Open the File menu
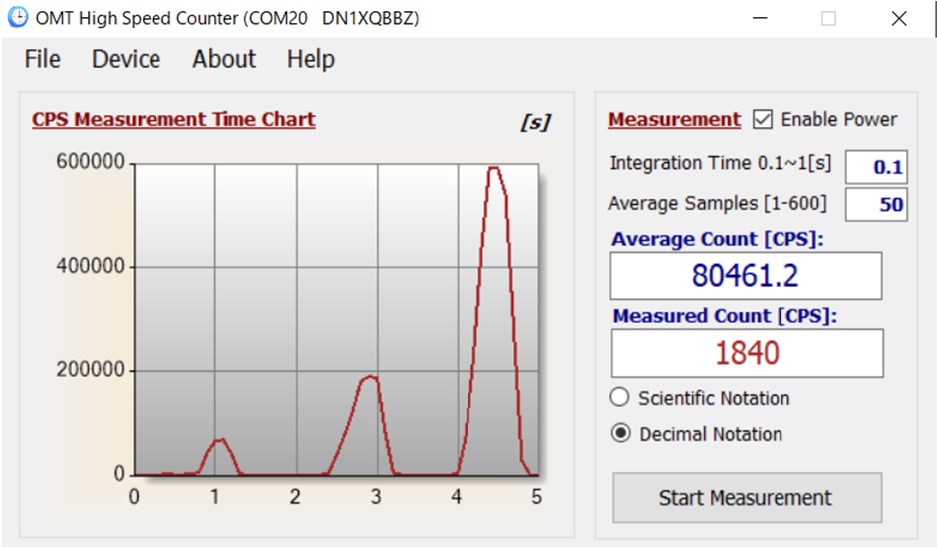Screen dimensions: 937x548 point(42,60)
